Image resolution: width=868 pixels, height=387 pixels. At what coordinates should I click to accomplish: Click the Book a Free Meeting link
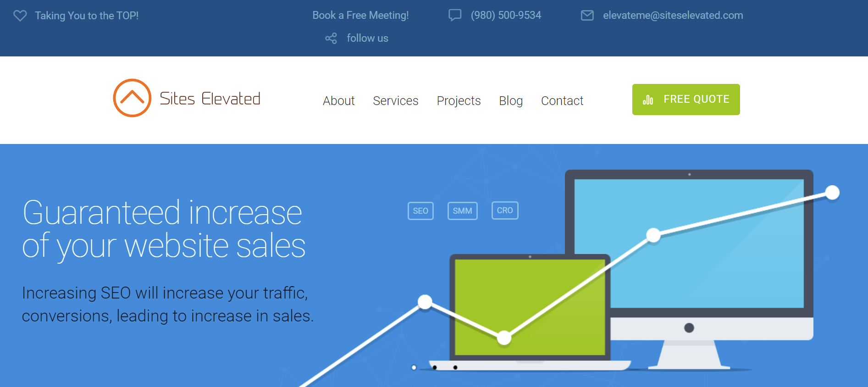[360, 15]
